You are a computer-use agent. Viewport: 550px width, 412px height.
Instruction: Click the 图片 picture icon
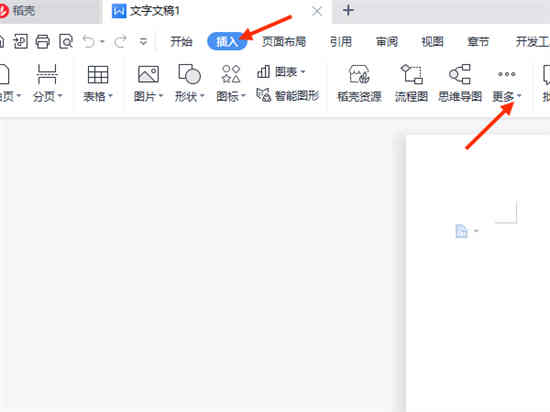click(148, 74)
